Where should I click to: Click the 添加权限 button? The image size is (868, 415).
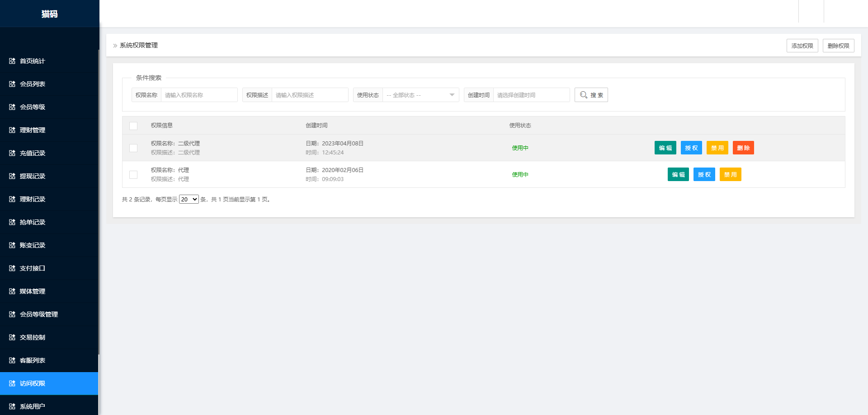coord(802,45)
